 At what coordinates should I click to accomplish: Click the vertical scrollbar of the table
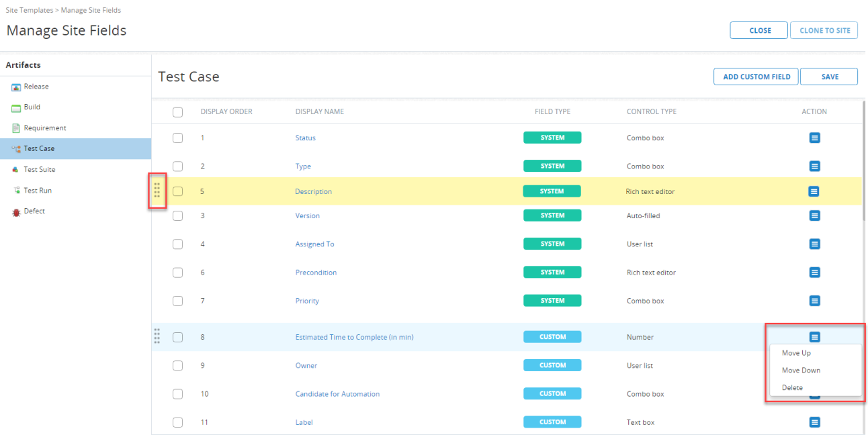click(x=864, y=161)
